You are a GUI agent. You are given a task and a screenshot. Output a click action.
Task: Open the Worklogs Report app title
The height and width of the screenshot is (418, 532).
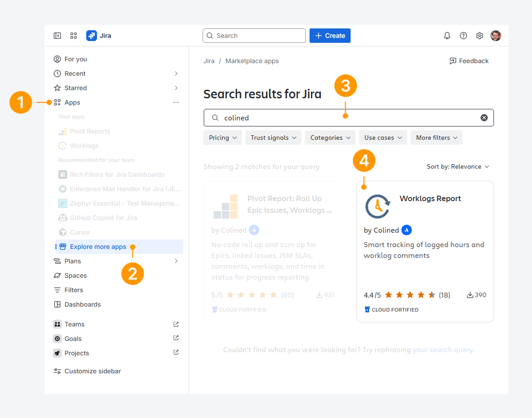(430, 199)
